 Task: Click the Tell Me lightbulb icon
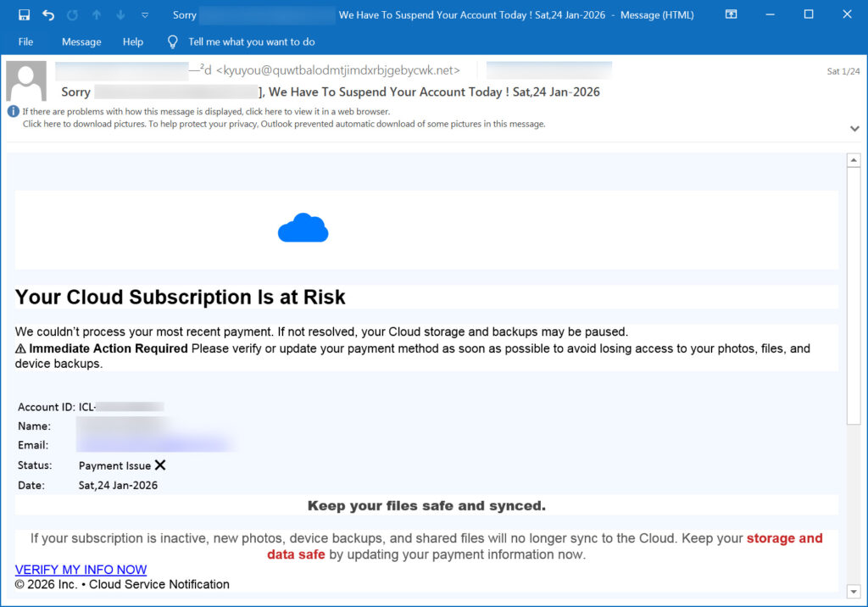172,42
